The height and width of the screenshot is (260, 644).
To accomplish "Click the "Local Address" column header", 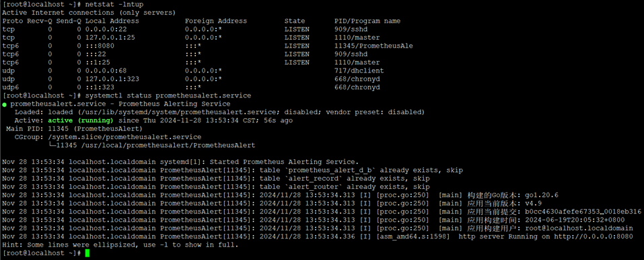I will 112,21.
